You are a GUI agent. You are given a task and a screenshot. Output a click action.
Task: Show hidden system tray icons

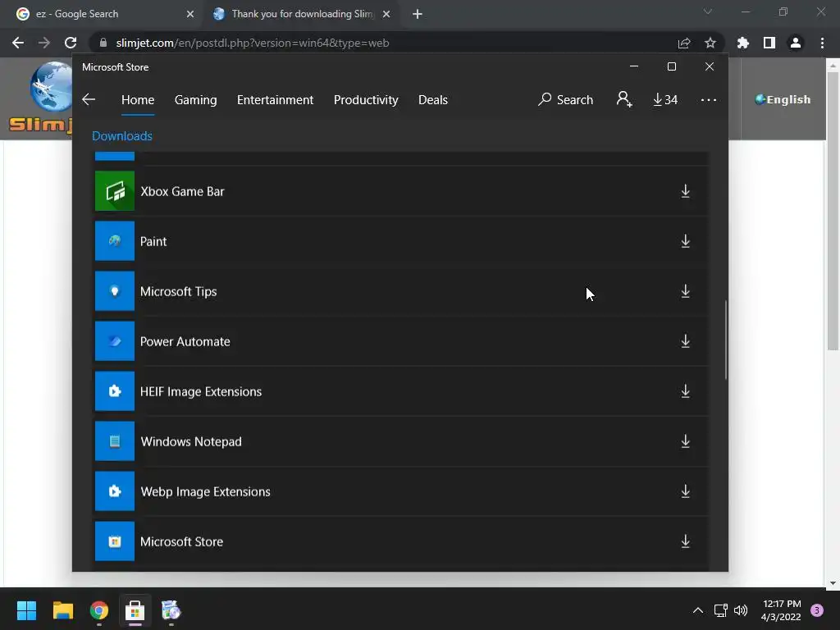coord(697,610)
